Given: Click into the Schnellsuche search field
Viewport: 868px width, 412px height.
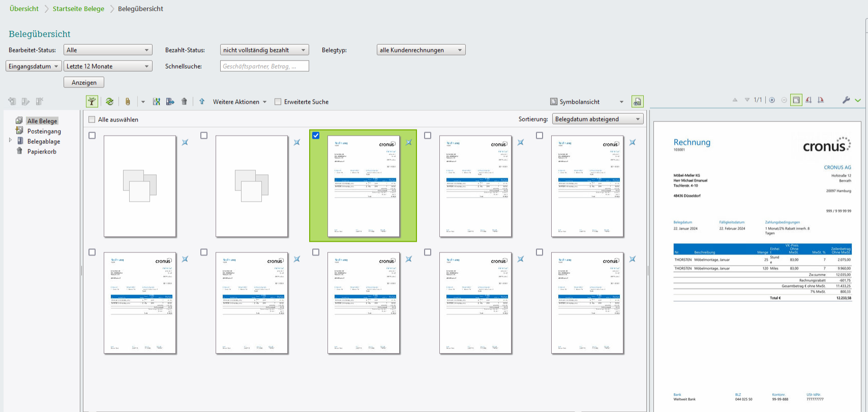Looking at the screenshot, I should [x=264, y=66].
